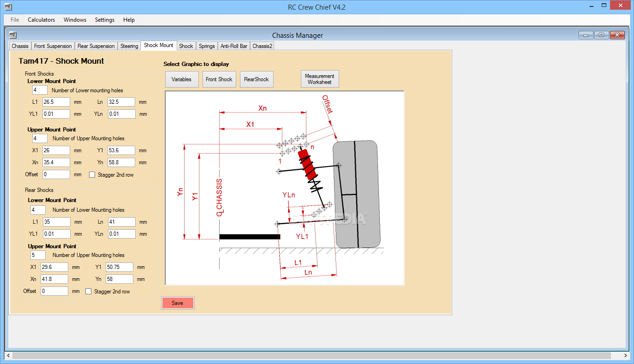Click the front Y1 field showing 53.6
Image resolution: width=634 pixels, height=364 pixels.
point(121,150)
